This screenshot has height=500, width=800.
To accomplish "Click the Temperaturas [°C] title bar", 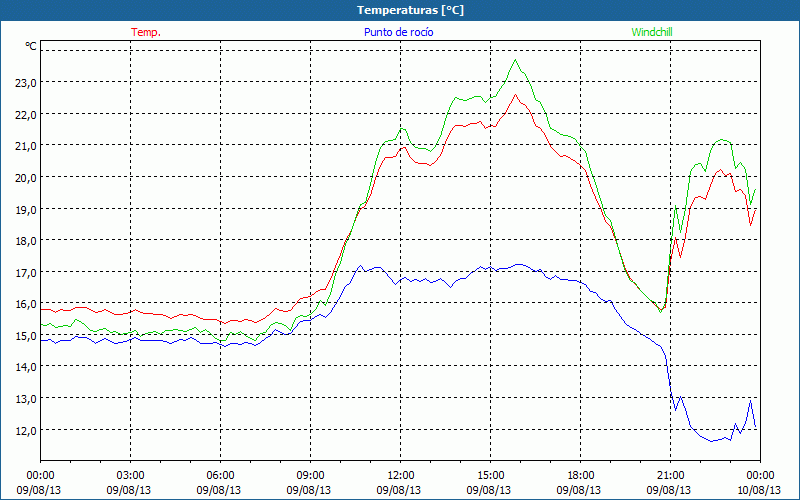I will (400, 10).
